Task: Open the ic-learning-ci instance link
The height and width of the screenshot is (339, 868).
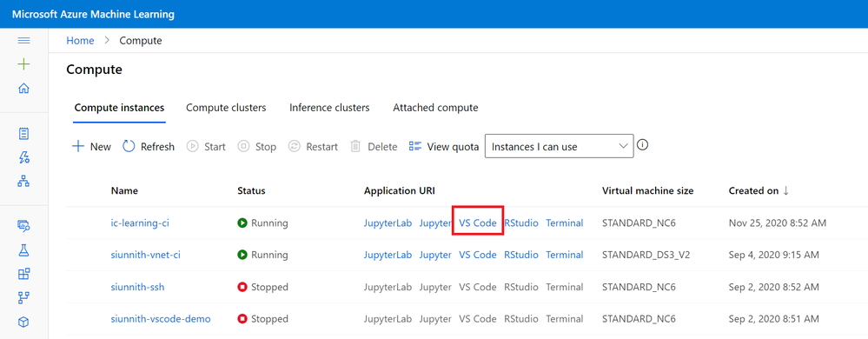Action: [x=140, y=223]
